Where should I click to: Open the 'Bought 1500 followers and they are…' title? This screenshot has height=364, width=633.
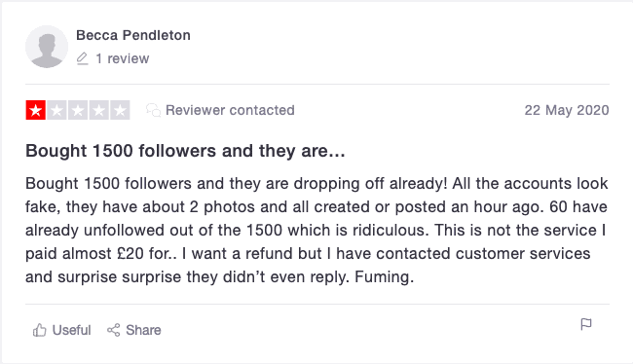point(185,151)
